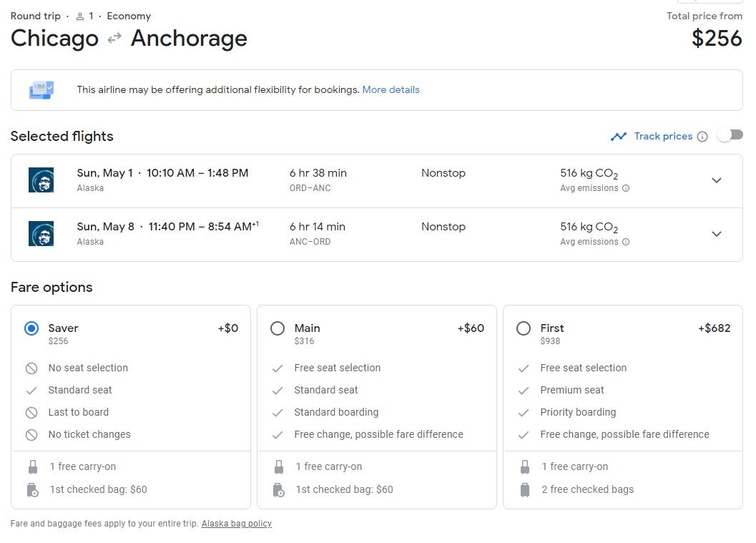Click the round-trip arrows icon between cities

pyautogui.click(x=114, y=38)
